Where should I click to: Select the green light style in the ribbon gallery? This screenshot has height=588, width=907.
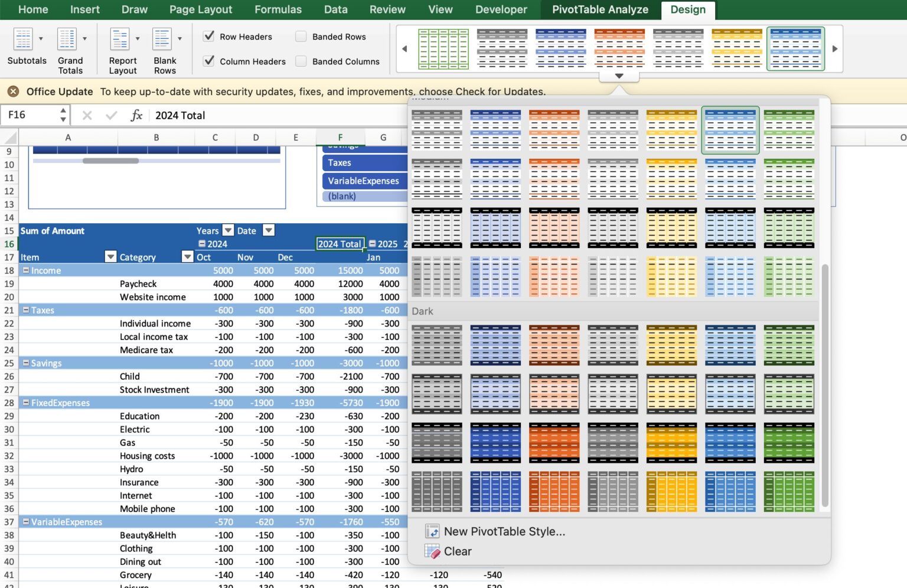(443, 49)
